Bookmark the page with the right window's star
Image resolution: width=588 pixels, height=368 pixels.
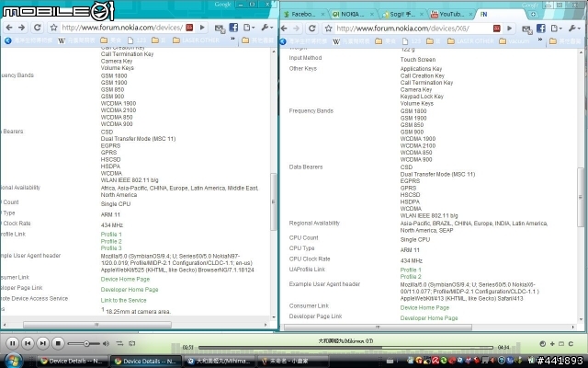pyautogui.click(x=329, y=29)
